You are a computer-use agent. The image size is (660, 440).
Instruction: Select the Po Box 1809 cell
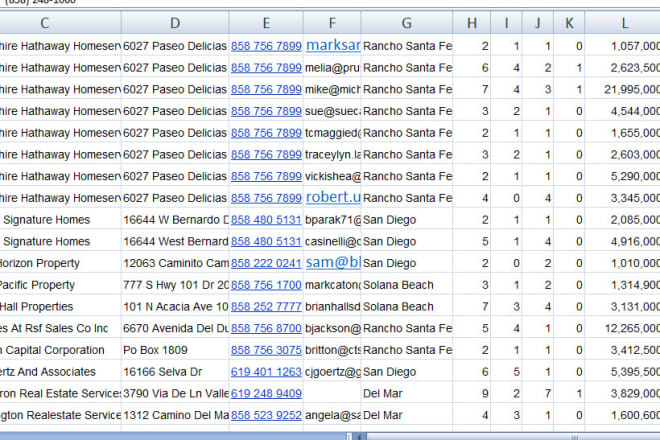pyautogui.click(x=175, y=350)
